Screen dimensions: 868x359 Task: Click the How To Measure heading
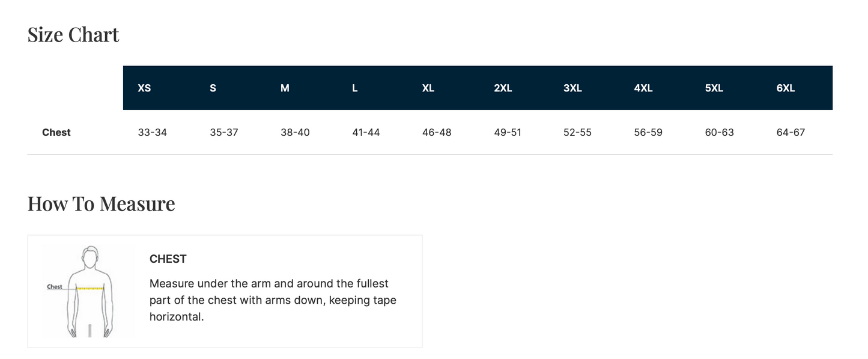tap(101, 204)
